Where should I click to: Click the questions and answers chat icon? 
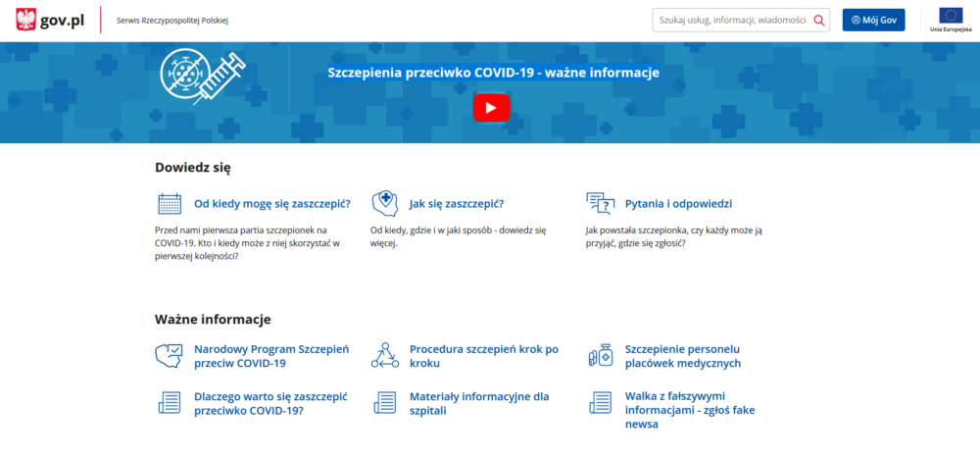point(599,203)
